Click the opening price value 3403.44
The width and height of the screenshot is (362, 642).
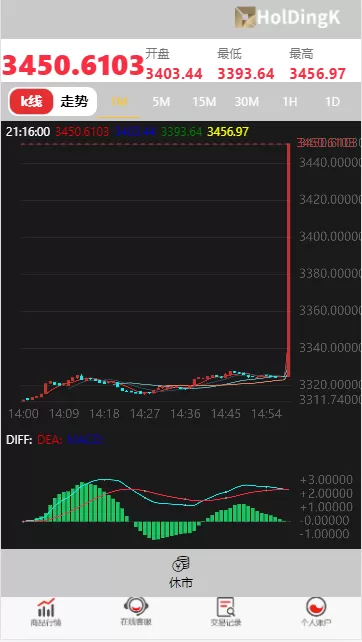[x=174, y=74]
